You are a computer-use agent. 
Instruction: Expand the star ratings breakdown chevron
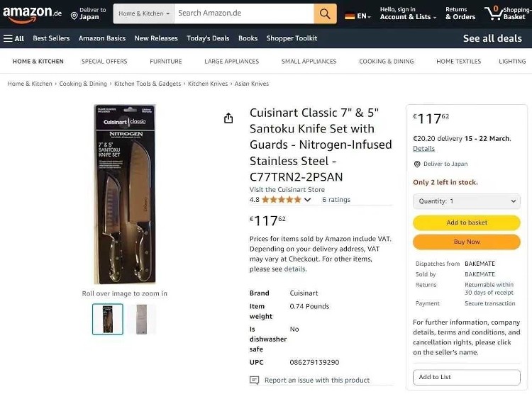[307, 200]
